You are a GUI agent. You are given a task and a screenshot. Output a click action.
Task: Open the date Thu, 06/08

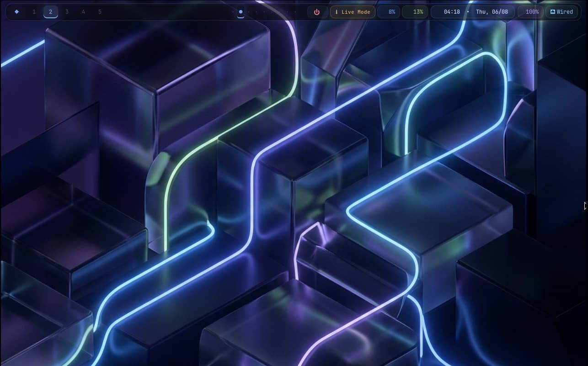(x=492, y=12)
